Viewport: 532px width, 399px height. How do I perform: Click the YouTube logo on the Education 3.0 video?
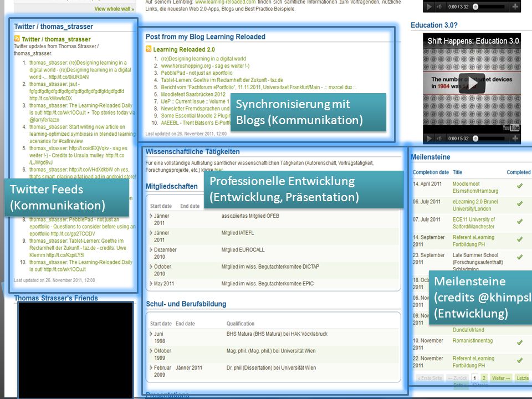510,128
